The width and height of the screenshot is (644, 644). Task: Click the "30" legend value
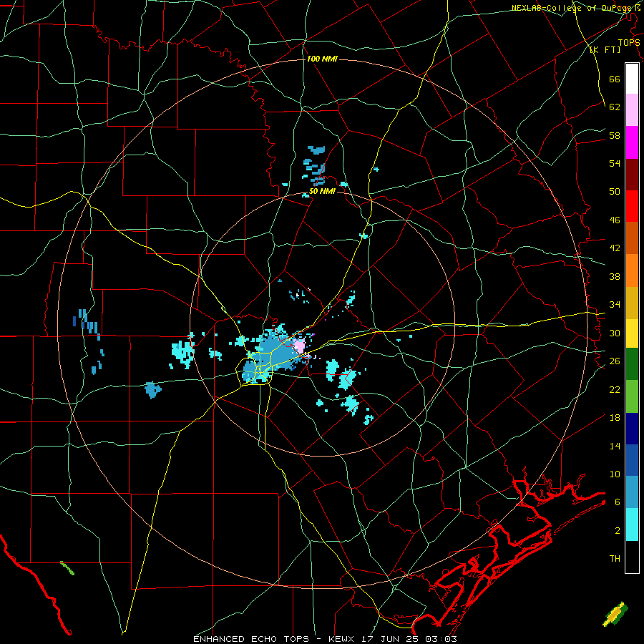(615, 333)
